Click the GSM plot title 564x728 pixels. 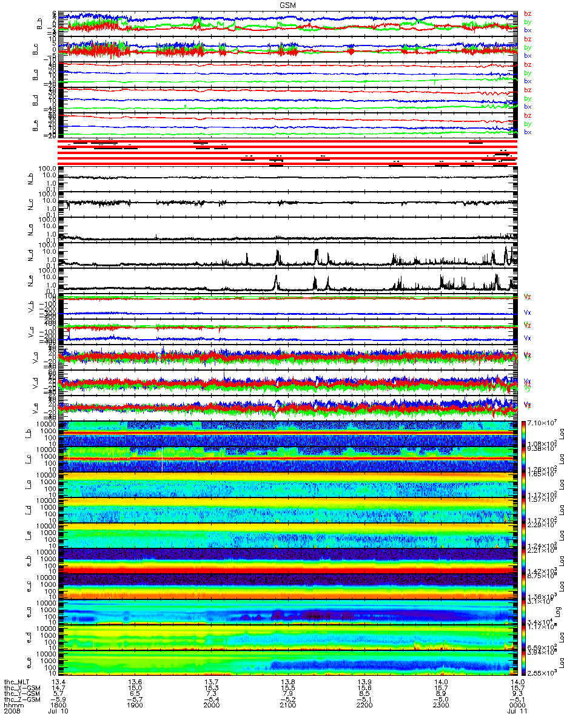287,4
